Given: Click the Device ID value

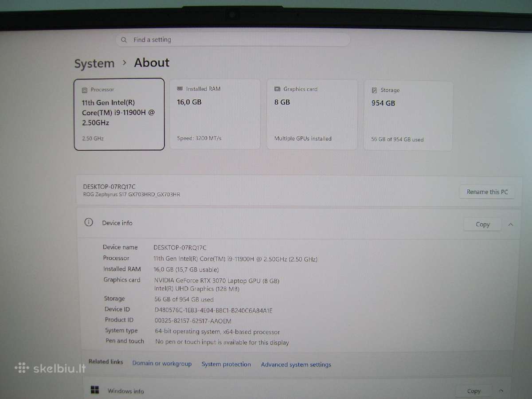Looking at the screenshot, I should 213,310.
